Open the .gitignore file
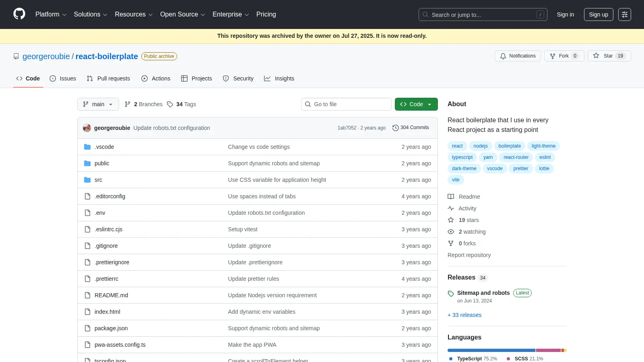644x362 pixels. (x=106, y=246)
